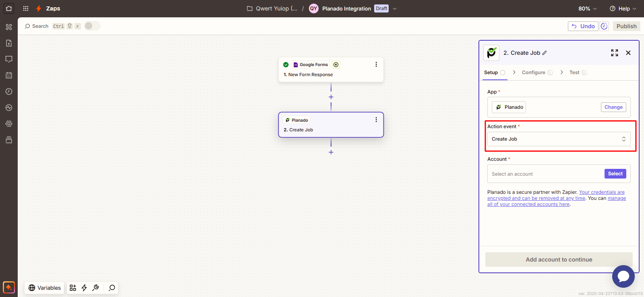Click the wrench tool in bottom toolbar
This screenshot has height=297, width=644.
tap(95, 288)
